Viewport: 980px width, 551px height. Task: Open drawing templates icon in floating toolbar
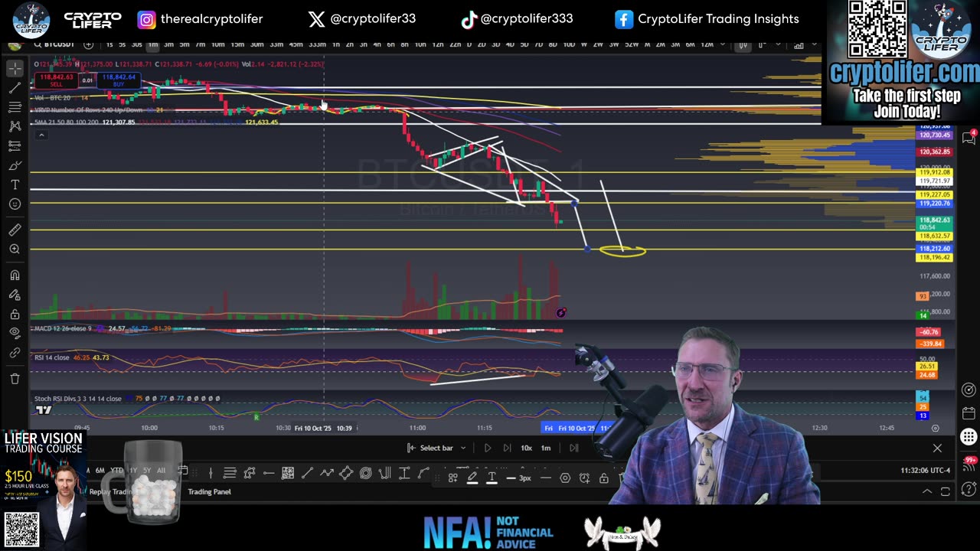tap(452, 478)
